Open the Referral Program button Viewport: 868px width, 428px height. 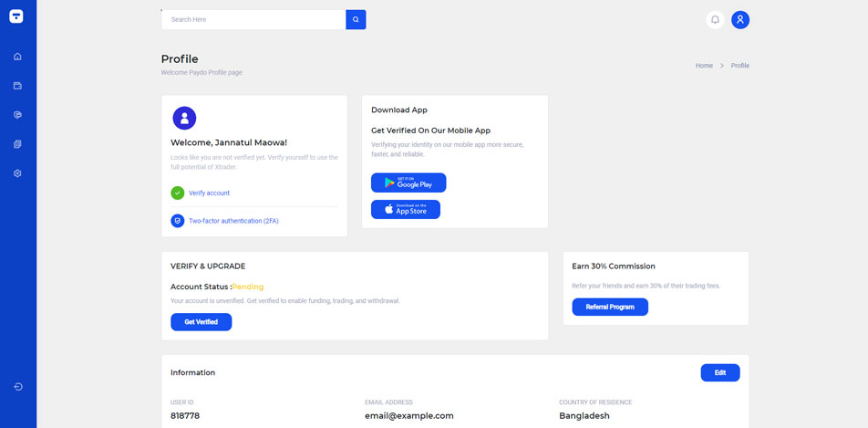(x=610, y=307)
